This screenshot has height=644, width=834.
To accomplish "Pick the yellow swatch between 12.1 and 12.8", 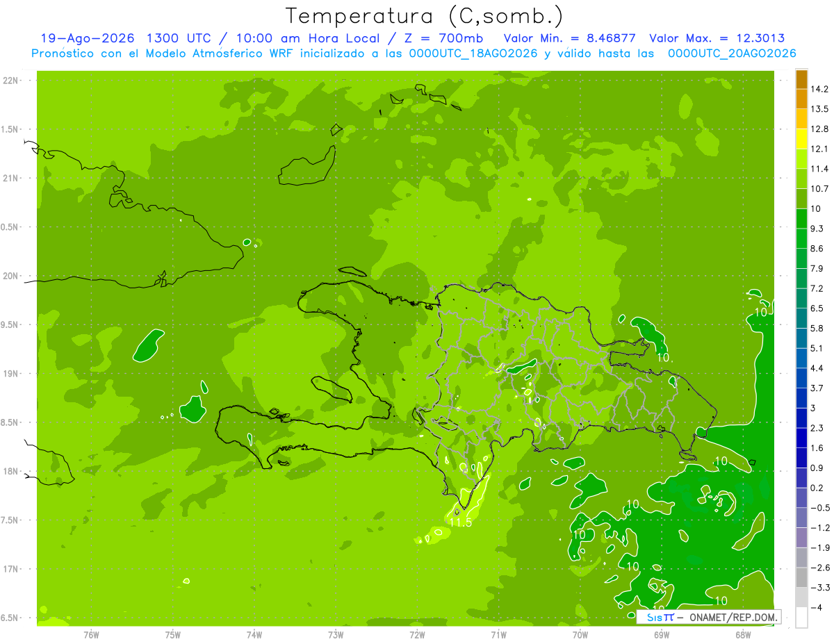I will tap(801, 139).
